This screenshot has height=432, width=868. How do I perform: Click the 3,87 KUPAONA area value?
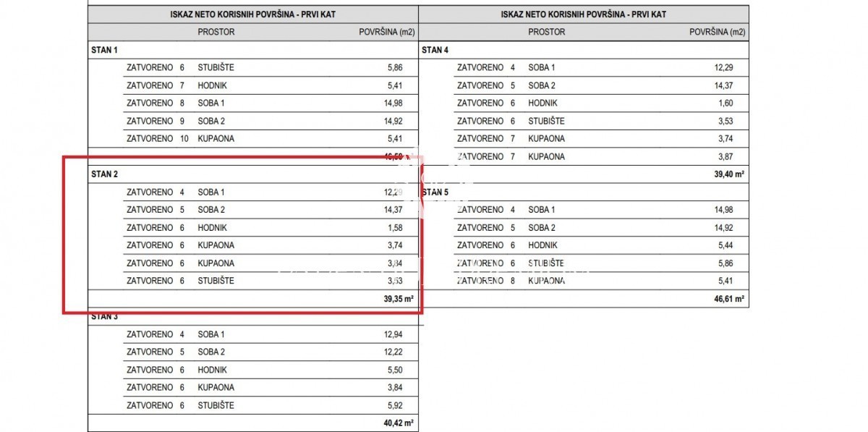(725, 156)
